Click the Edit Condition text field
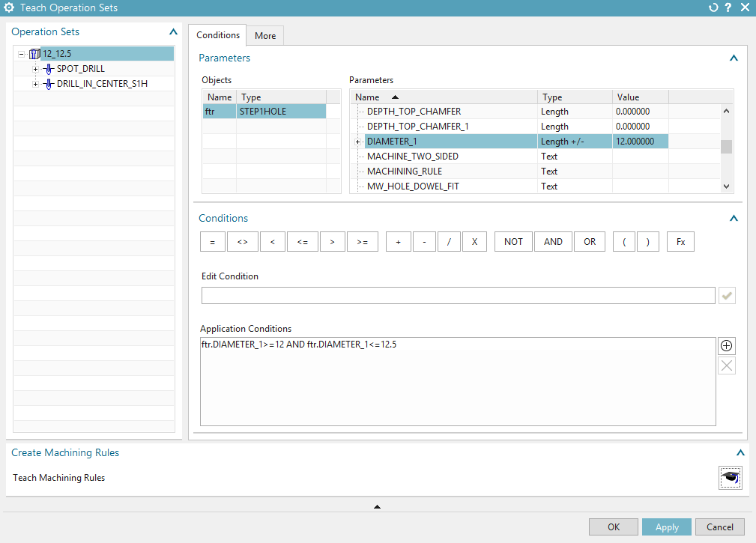 [458, 296]
